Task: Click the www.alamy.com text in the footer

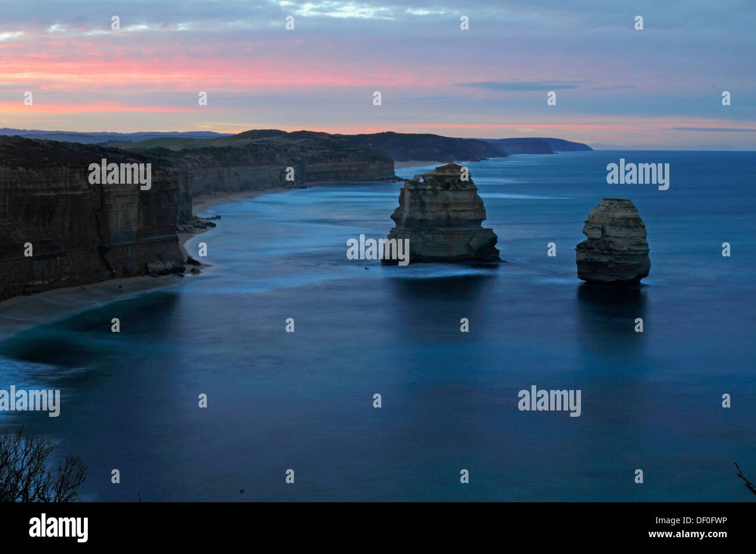Action: coord(688,535)
